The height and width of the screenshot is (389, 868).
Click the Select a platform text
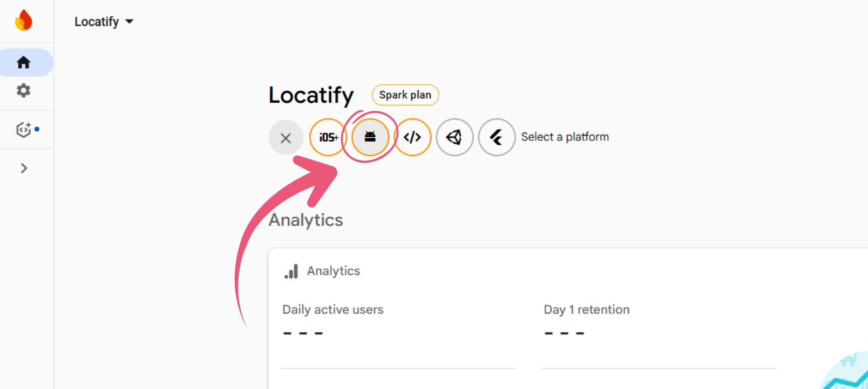point(565,137)
